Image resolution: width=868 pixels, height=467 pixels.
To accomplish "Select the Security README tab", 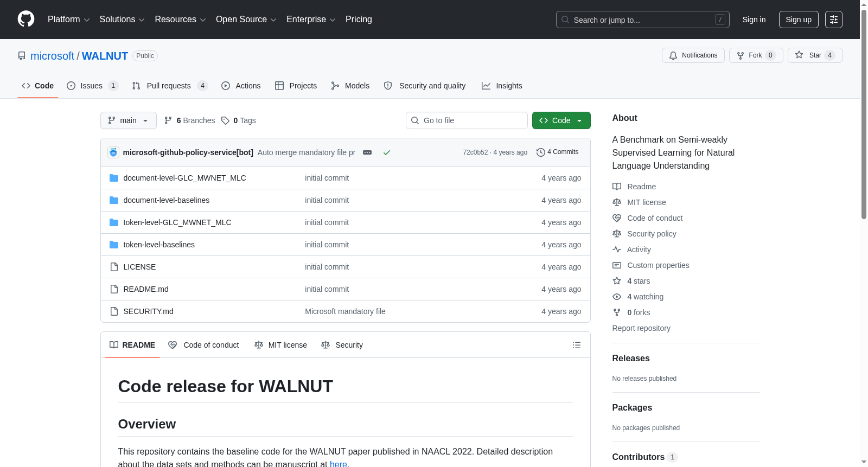I will click(x=342, y=345).
